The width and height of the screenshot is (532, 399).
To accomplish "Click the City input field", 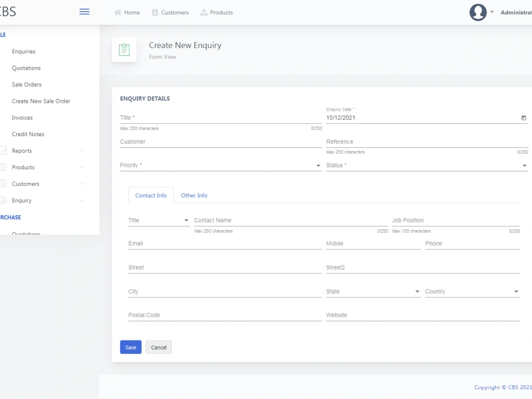I will pyautogui.click(x=225, y=292).
